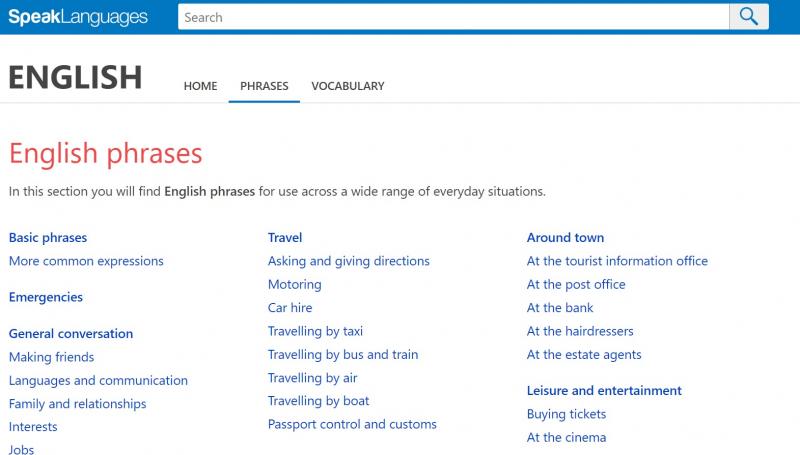Viewport: 800px width, 455px height.
Task: Click At the tourist information office
Action: pyautogui.click(x=617, y=261)
